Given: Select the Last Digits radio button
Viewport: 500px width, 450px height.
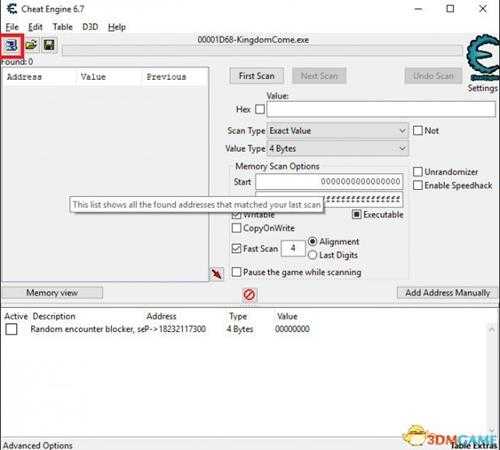Looking at the screenshot, I should (x=312, y=255).
